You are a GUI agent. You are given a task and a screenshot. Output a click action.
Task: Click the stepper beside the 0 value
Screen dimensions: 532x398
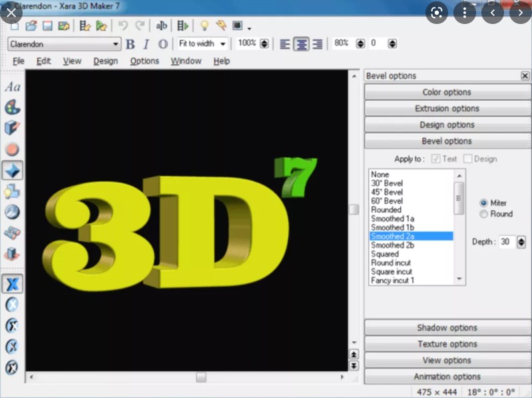point(393,43)
